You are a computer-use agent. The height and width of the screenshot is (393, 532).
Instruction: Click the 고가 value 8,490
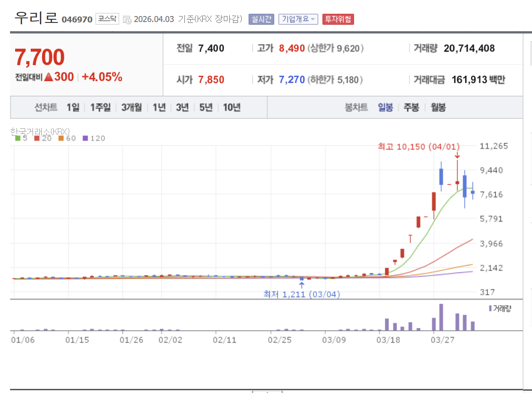(x=292, y=49)
